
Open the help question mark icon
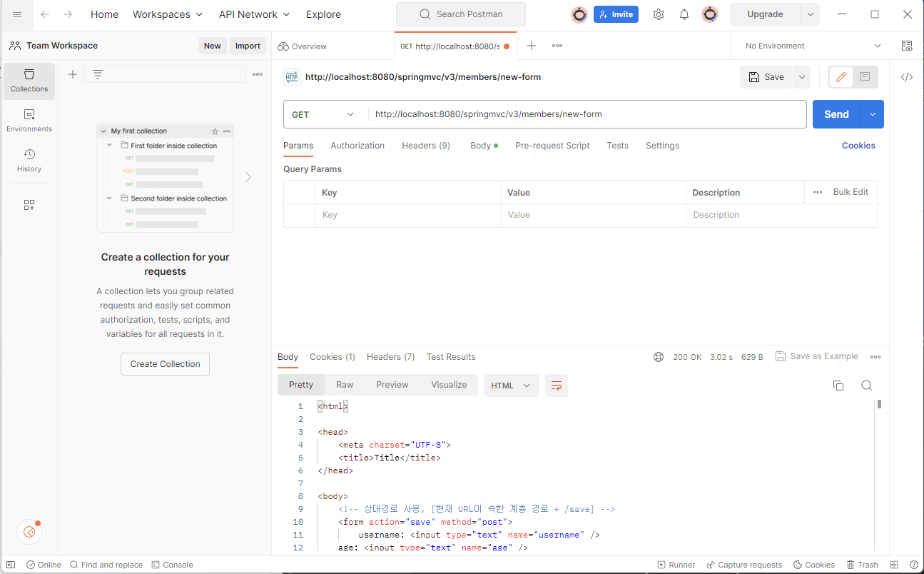pyautogui.click(x=914, y=565)
